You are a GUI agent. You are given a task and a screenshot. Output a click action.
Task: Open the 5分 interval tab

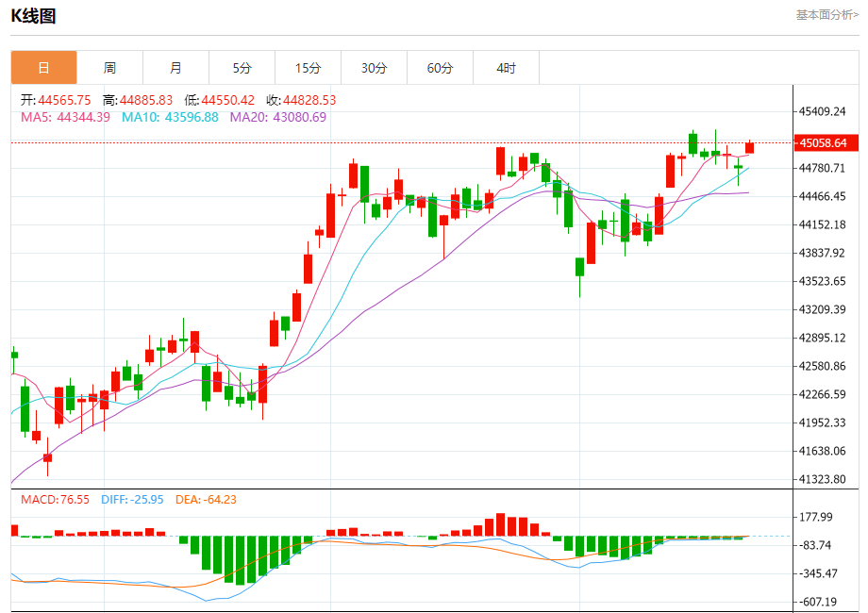tap(242, 68)
